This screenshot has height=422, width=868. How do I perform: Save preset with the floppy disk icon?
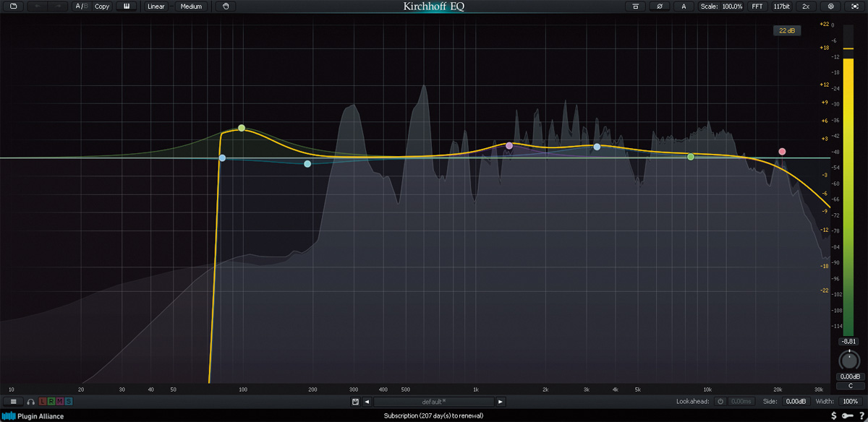click(x=355, y=401)
